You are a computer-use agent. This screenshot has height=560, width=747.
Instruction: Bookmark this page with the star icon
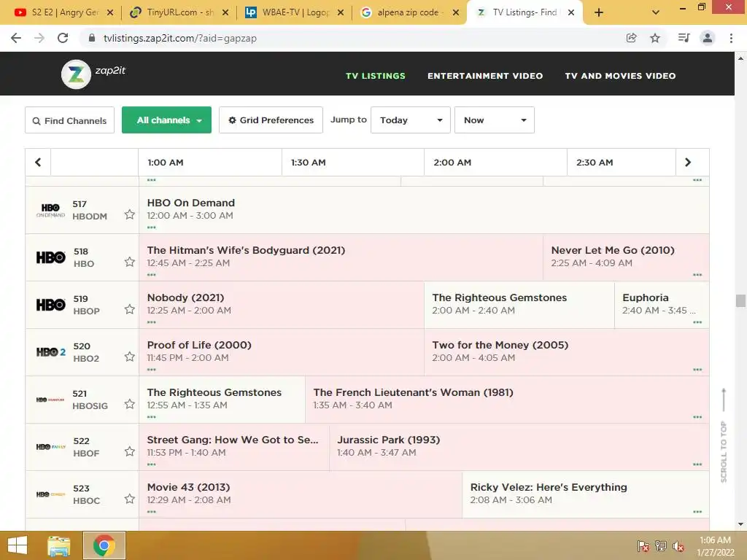[x=655, y=38]
